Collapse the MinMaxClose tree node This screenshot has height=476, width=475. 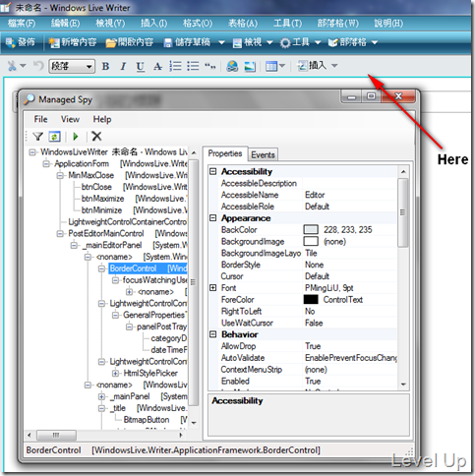(60, 175)
